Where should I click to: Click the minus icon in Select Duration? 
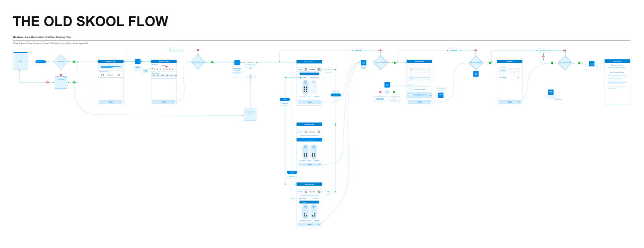[x=103, y=75]
